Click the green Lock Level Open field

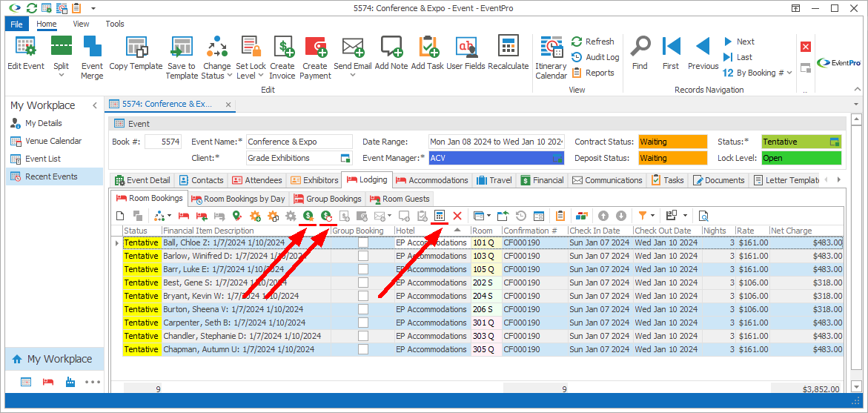coord(801,158)
